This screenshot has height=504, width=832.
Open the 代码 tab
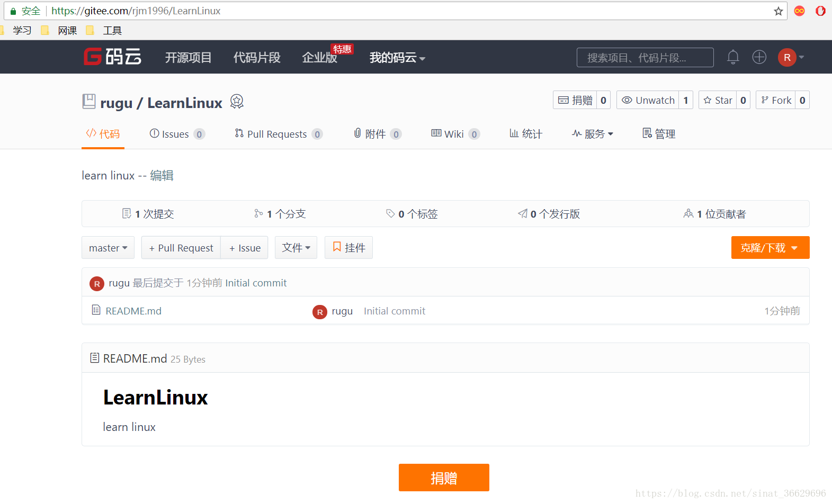pyautogui.click(x=103, y=134)
